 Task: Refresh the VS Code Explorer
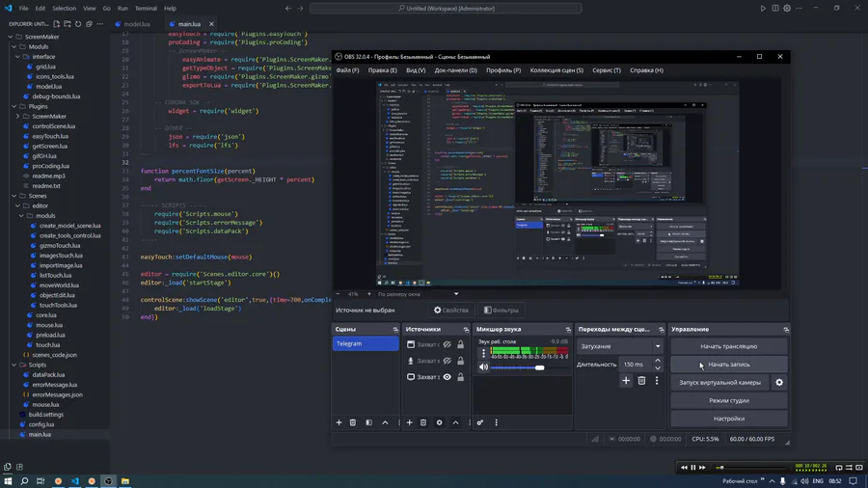pos(78,24)
